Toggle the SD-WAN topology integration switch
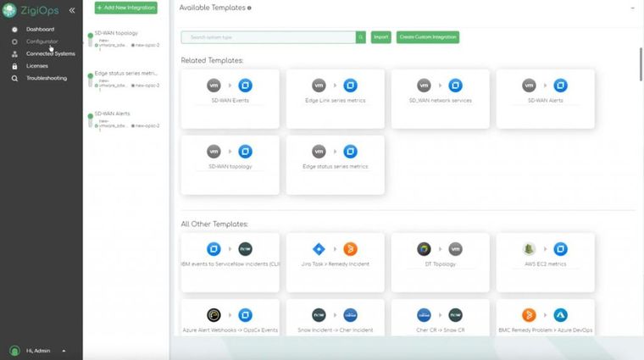 [x=91, y=40]
